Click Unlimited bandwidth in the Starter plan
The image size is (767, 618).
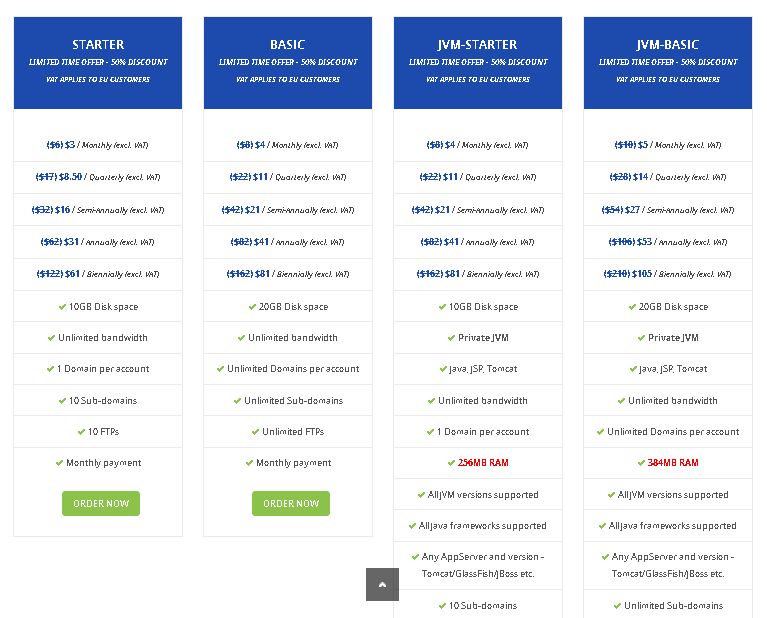point(103,338)
